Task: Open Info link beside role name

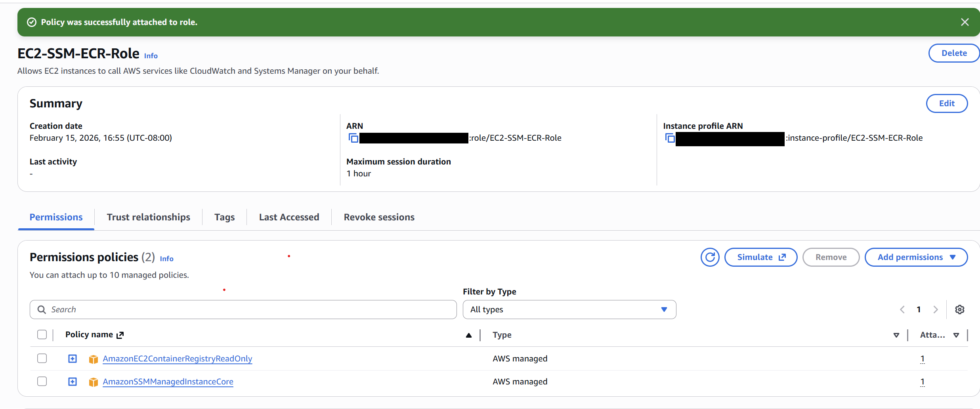Action: [x=151, y=56]
